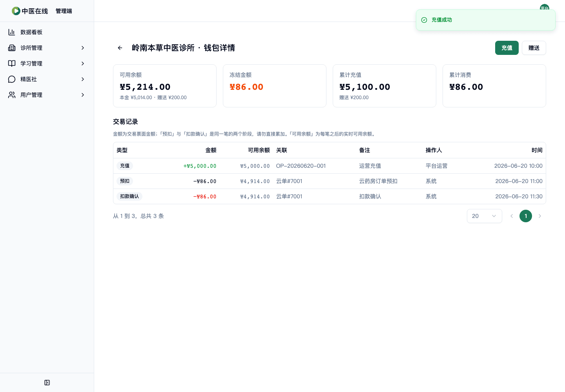Click the 可用余额 ¥5,214.00 card
Viewport: 565px width, 392px height.
point(165,86)
